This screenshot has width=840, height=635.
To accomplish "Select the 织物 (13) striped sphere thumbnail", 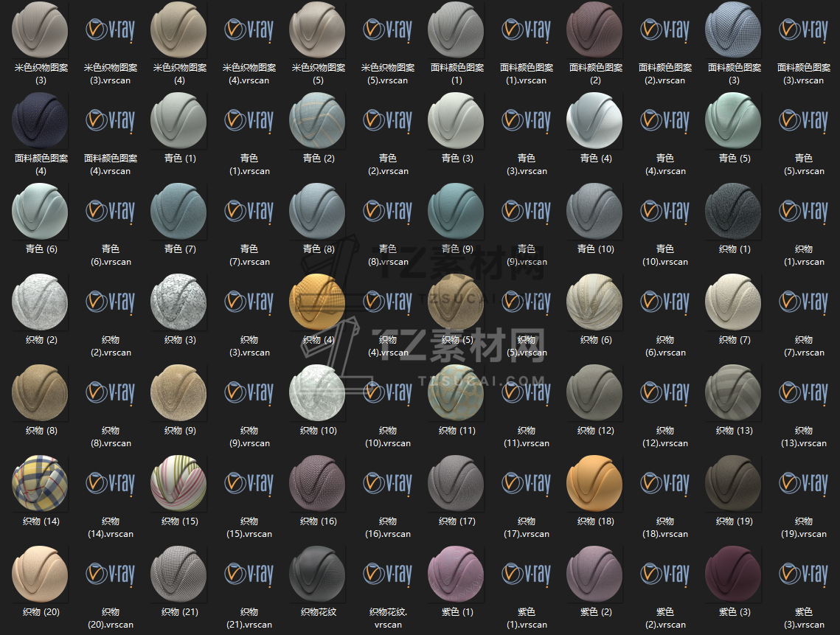I will click(734, 393).
